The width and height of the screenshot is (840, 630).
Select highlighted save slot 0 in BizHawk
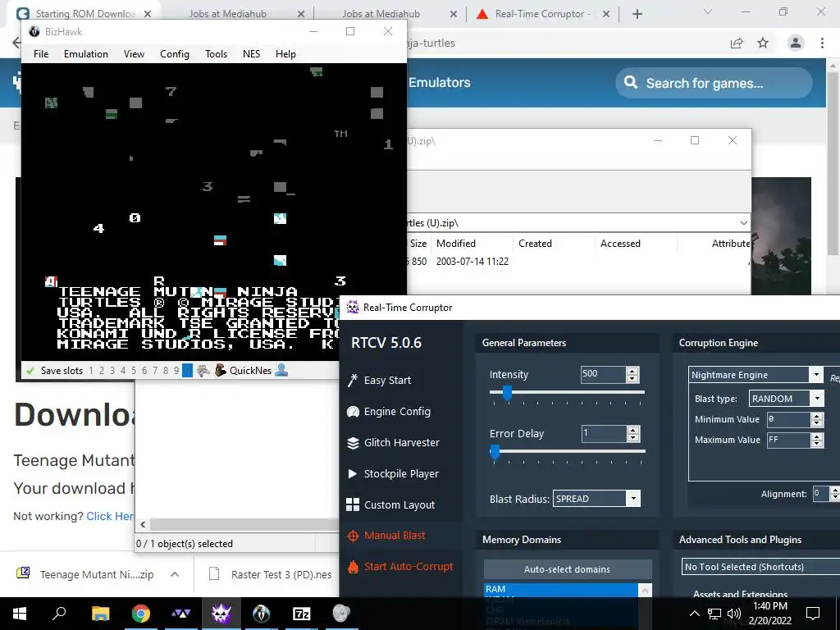[187, 370]
